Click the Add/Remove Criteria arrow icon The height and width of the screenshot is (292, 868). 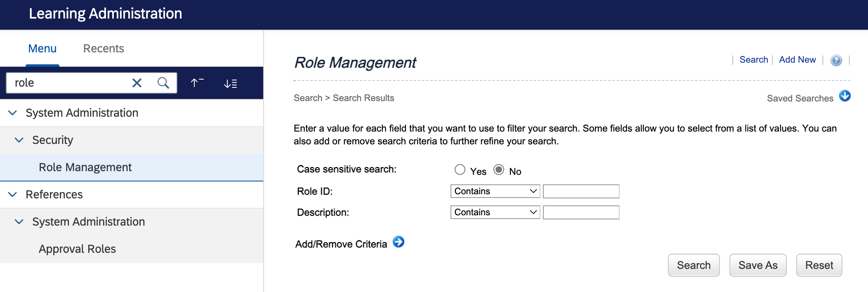pos(398,242)
